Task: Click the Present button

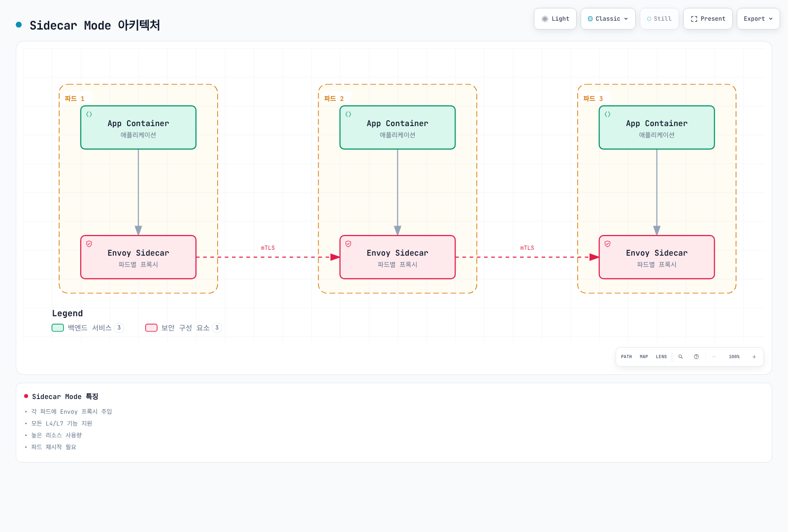Action: (x=708, y=19)
